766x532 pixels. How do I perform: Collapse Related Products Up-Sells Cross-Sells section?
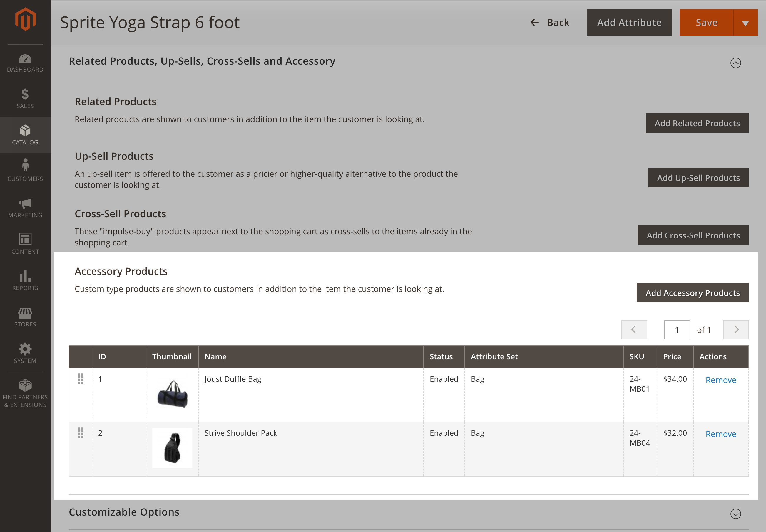[736, 63]
